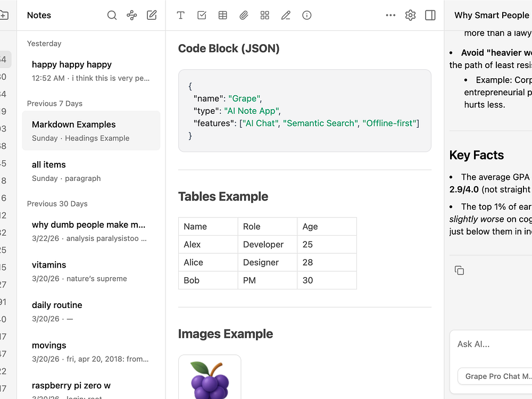Screen dimensions: 532x399
Task: Open settings with the gear icon
Action: click(x=410, y=15)
